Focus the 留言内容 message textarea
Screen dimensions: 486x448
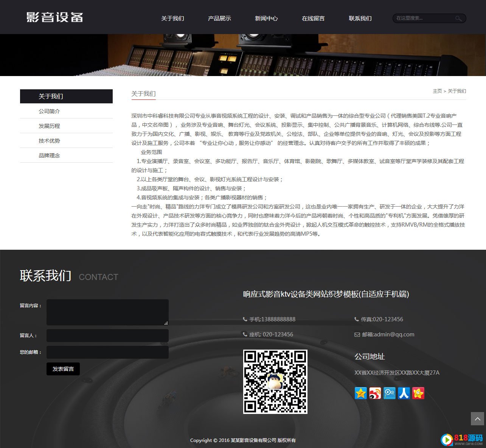click(x=107, y=312)
